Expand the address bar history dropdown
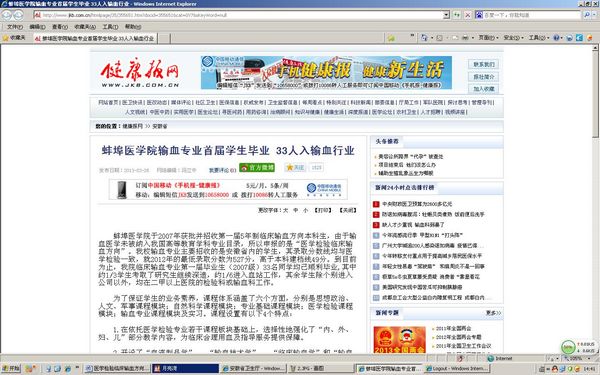Viewport: 600px width, 375px height. (x=446, y=15)
